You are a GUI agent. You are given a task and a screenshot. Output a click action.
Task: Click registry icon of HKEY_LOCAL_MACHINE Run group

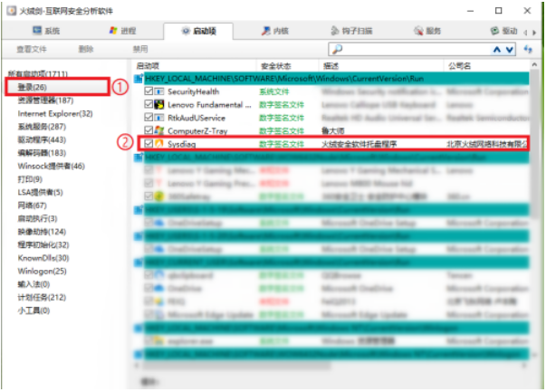pos(139,79)
